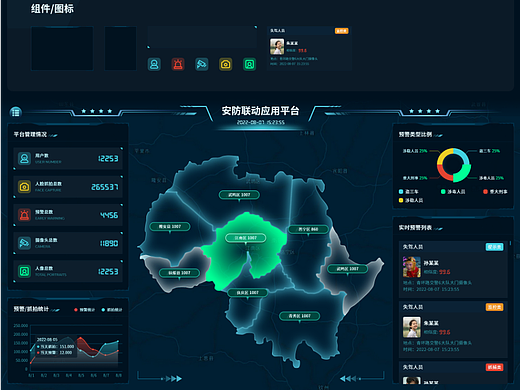Click the child photo in component sample card

pyautogui.click(x=277, y=46)
